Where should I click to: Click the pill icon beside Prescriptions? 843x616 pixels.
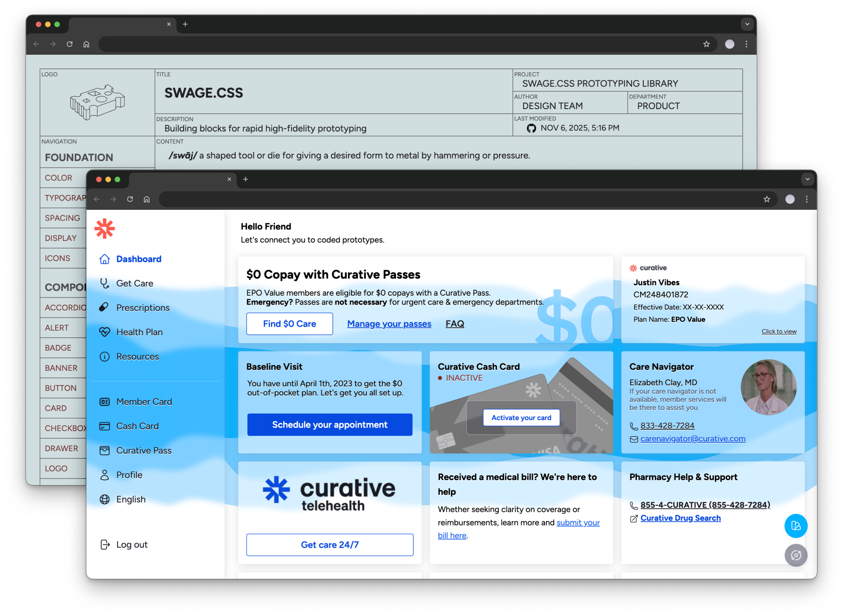coord(104,307)
